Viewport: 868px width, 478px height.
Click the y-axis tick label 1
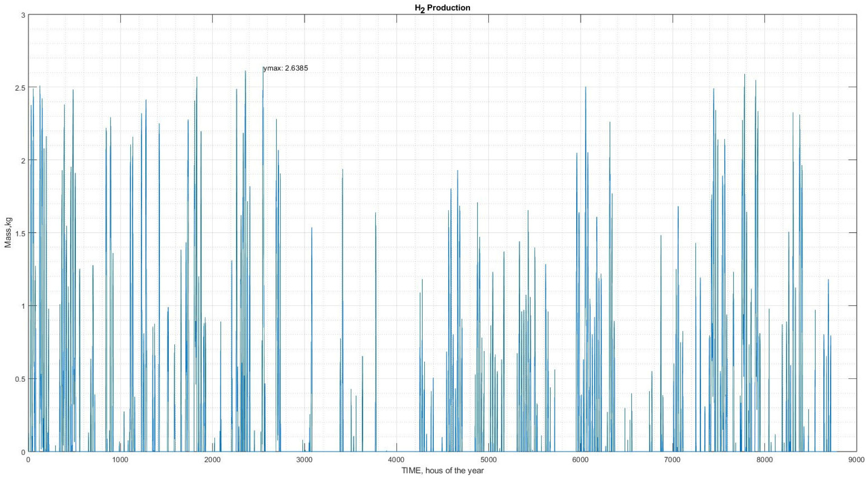(x=23, y=306)
